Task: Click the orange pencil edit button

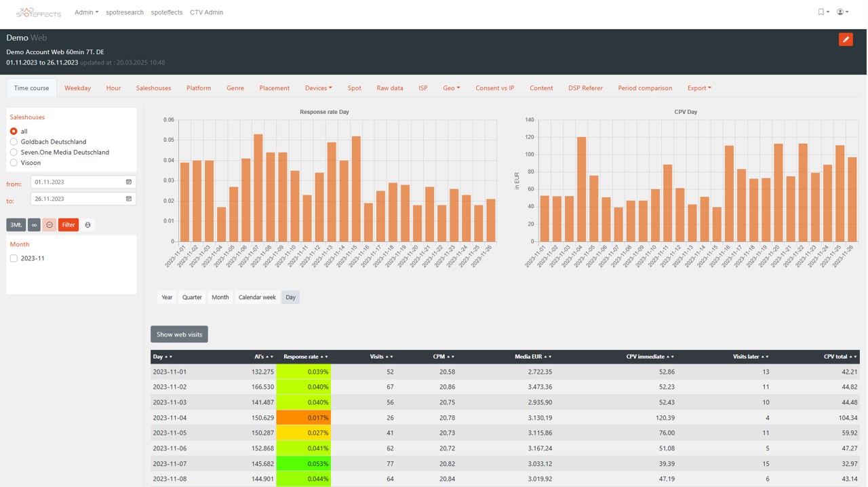Action: pyautogui.click(x=846, y=39)
